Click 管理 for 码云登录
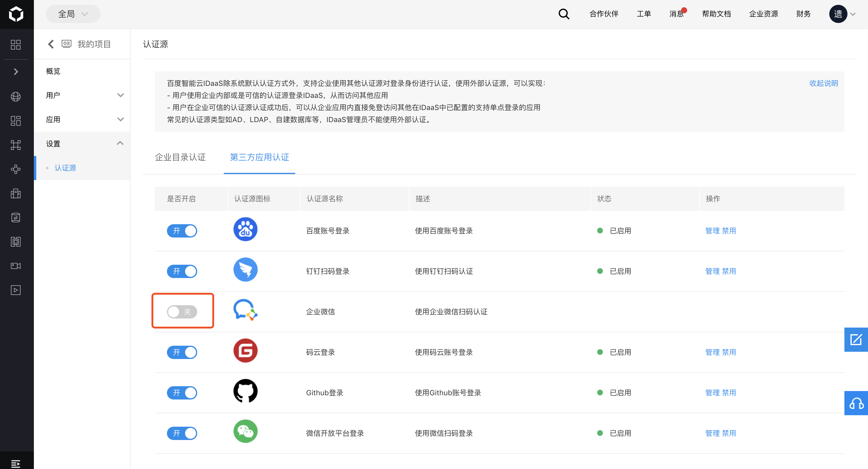 pos(712,352)
